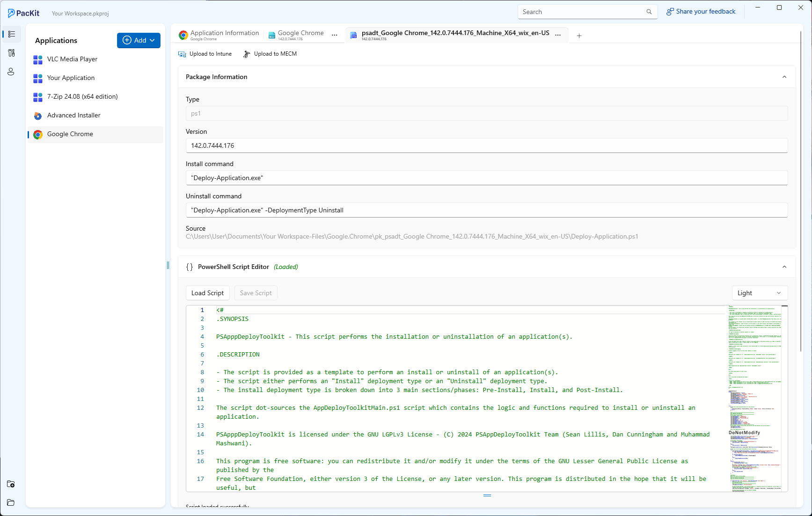Click the Install command input field
Screen dimensions: 812x516
(x=486, y=178)
